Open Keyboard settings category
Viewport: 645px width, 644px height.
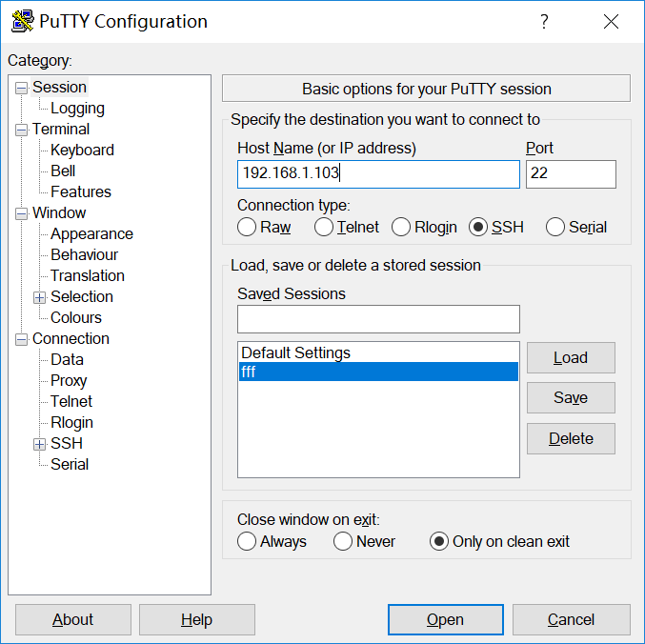(x=82, y=151)
